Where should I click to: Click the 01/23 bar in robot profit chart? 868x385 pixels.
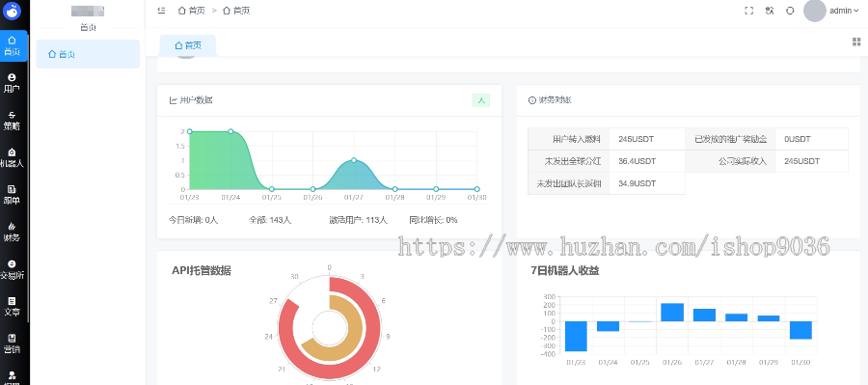coord(576,336)
